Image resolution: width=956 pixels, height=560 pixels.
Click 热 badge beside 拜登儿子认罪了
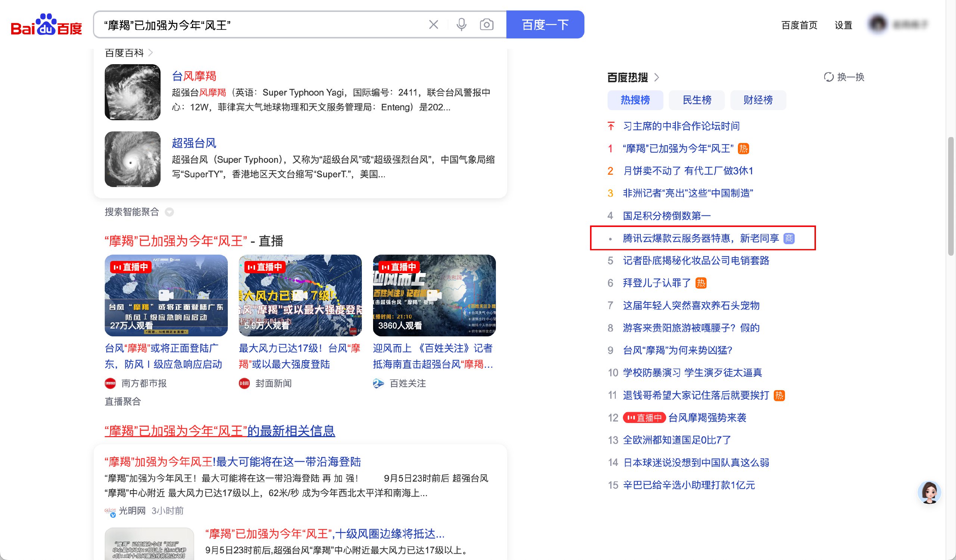pyautogui.click(x=701, y=283)
